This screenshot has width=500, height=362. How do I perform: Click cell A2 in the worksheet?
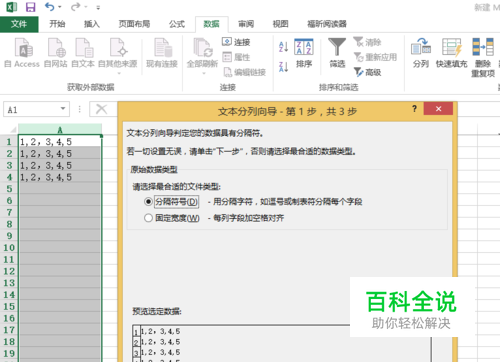point(60,154)
